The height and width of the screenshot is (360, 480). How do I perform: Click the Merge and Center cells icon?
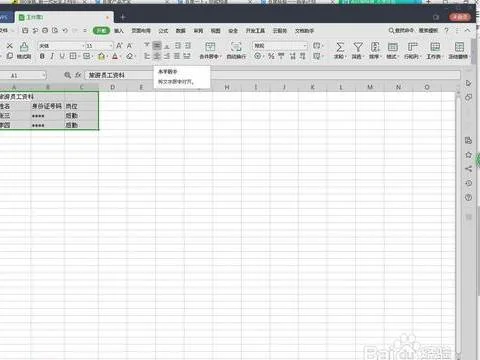(x=210, y=47)
